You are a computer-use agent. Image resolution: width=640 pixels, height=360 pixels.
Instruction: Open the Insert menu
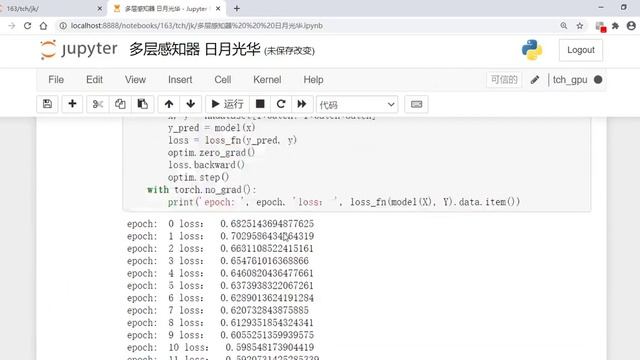(x=180, y=80)
